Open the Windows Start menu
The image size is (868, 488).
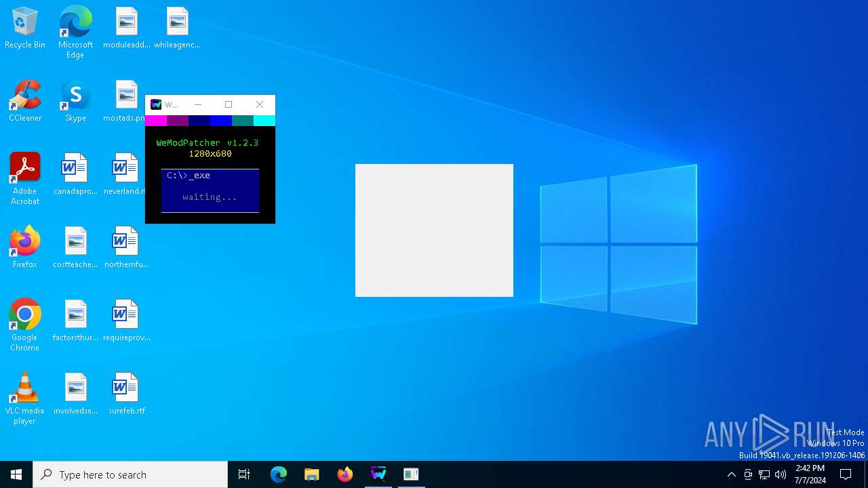point(16,474)
